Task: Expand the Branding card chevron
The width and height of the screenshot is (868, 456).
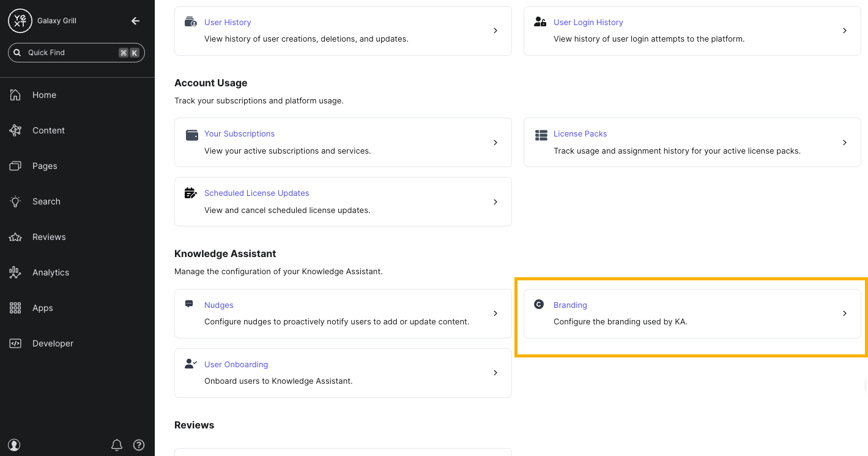Action: click(845, 313)
